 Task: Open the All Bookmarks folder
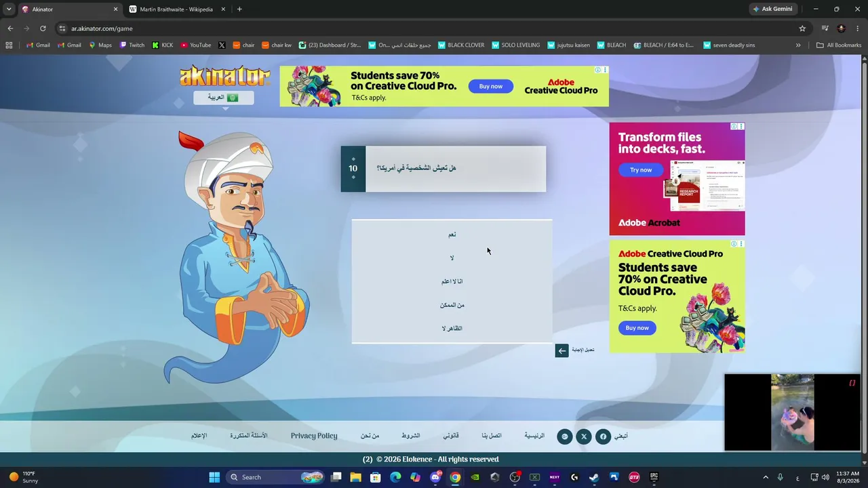(x=839, y=45)
